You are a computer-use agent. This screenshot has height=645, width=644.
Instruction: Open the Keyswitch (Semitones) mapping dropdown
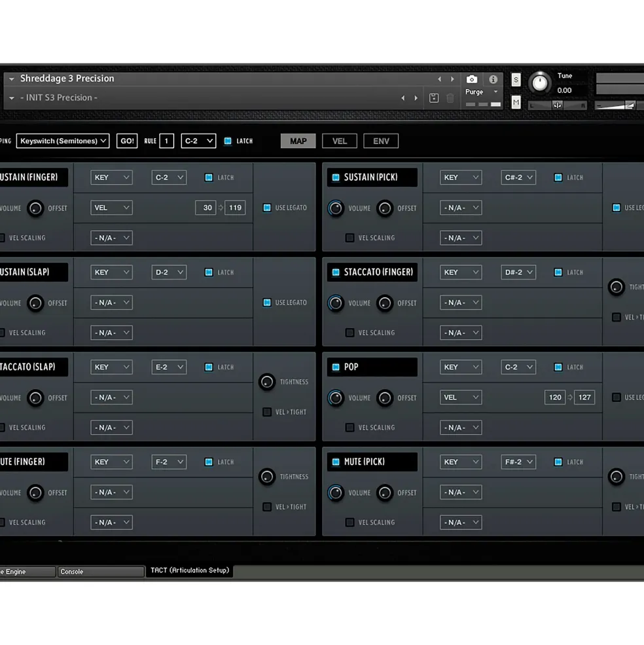pyautogui.click(x=63, y=141)
